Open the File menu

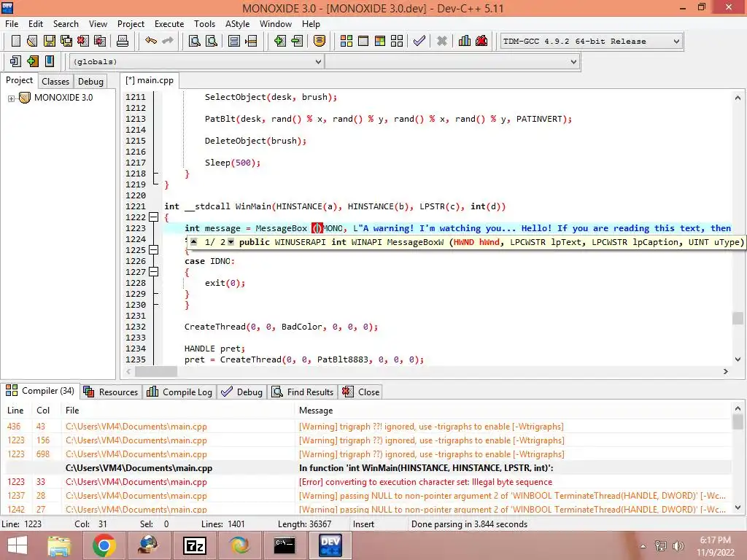point(12,24)
